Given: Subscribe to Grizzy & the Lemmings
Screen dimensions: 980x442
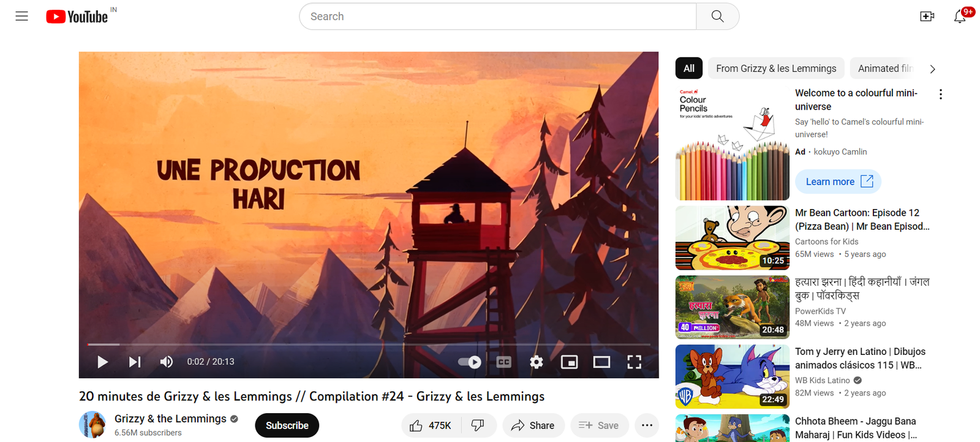Looking at the screenshot, I should pos(287,425).
